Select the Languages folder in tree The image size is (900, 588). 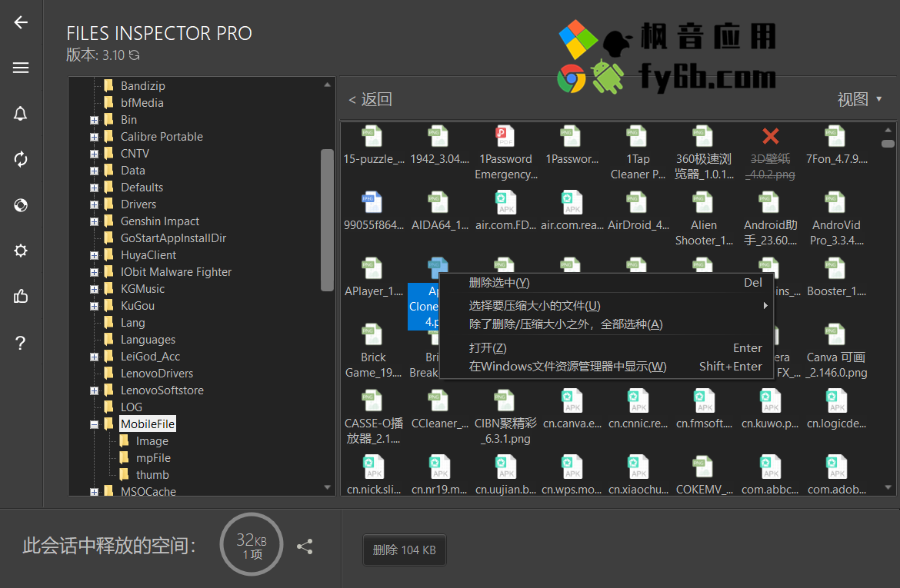coord(148,340)
